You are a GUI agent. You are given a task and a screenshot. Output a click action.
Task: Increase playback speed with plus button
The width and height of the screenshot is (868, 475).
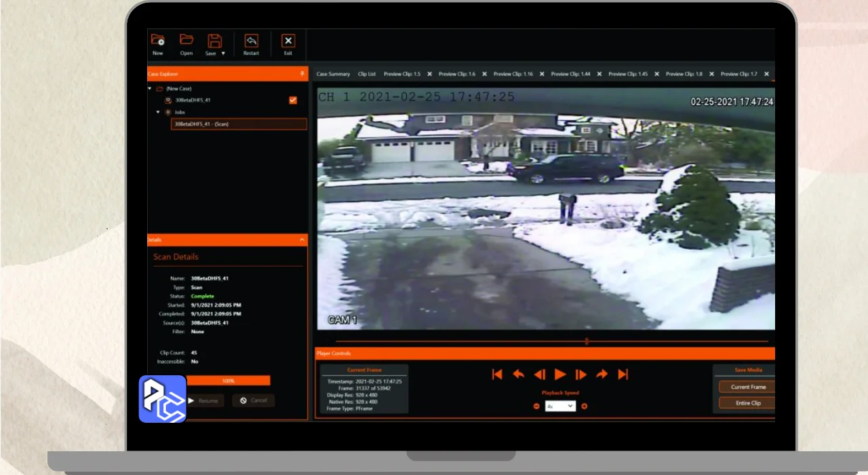click(x=584, y=406)
